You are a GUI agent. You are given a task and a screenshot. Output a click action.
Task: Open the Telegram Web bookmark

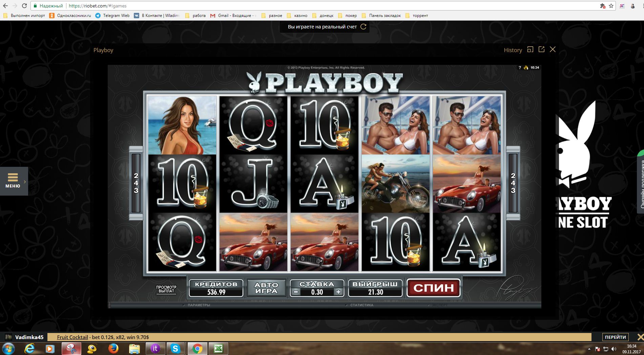click(112, 16)
